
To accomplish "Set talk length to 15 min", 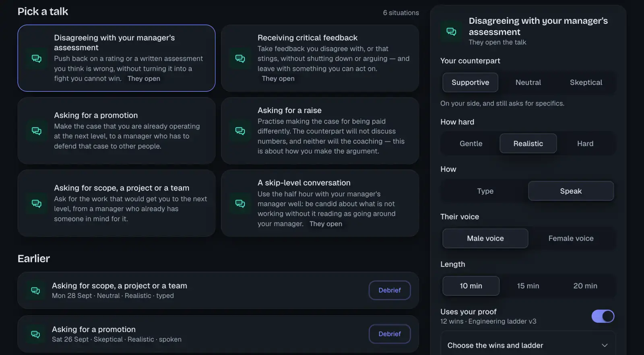I will click(x=528, y=286).
